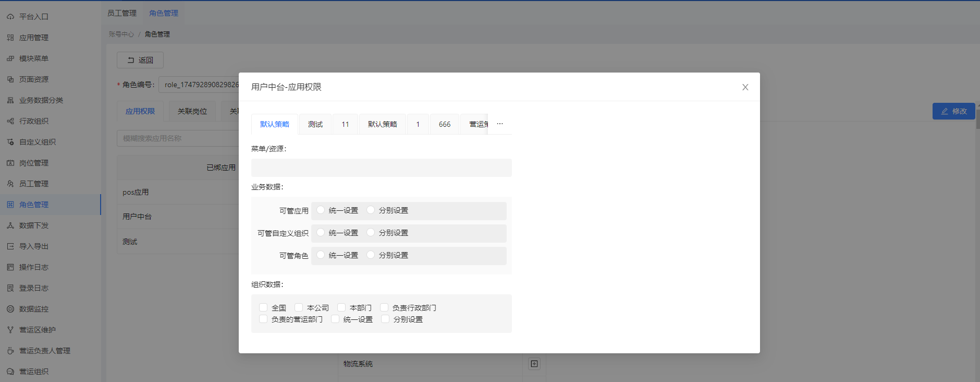
Task: Select 统一设置 radio for 可管自定义组织
Action: point(321,232)
